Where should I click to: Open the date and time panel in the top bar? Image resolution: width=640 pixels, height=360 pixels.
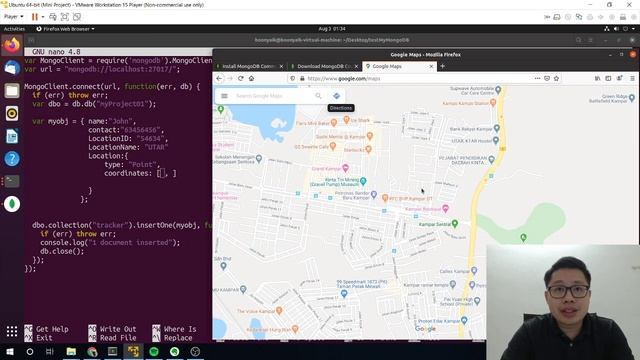pyautogui.click(x=332, y=29)
